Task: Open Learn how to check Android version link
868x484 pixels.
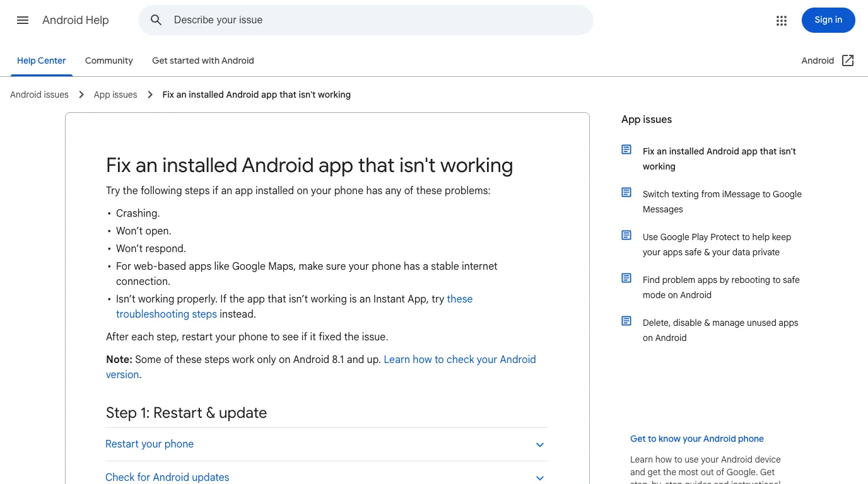Action: (x=321, y=367)
